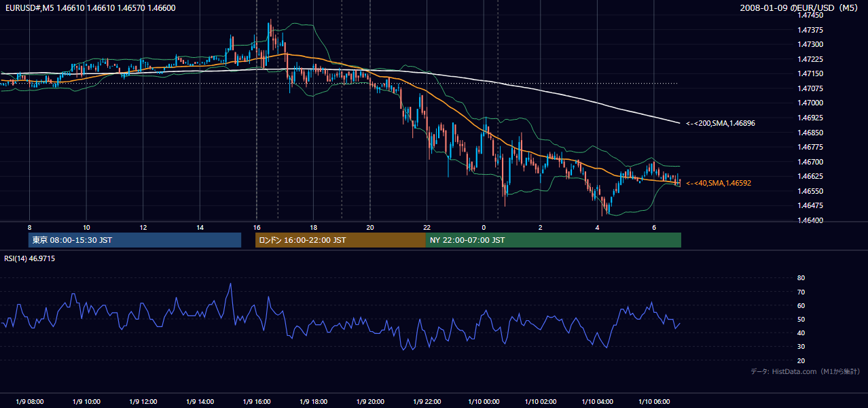Click the 1/10 06:00 time axis label
The height and width of the screenshot is (408, 868).
pos(654,401)
